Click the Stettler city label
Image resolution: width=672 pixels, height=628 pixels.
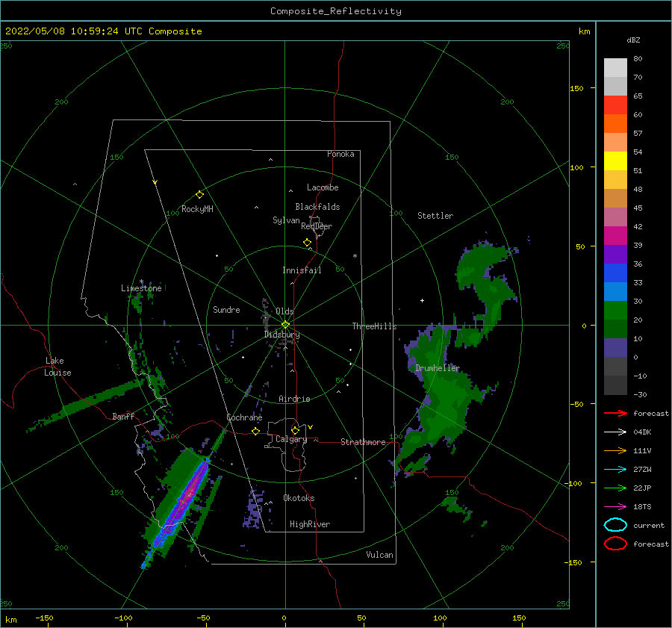tap(435, 216)
